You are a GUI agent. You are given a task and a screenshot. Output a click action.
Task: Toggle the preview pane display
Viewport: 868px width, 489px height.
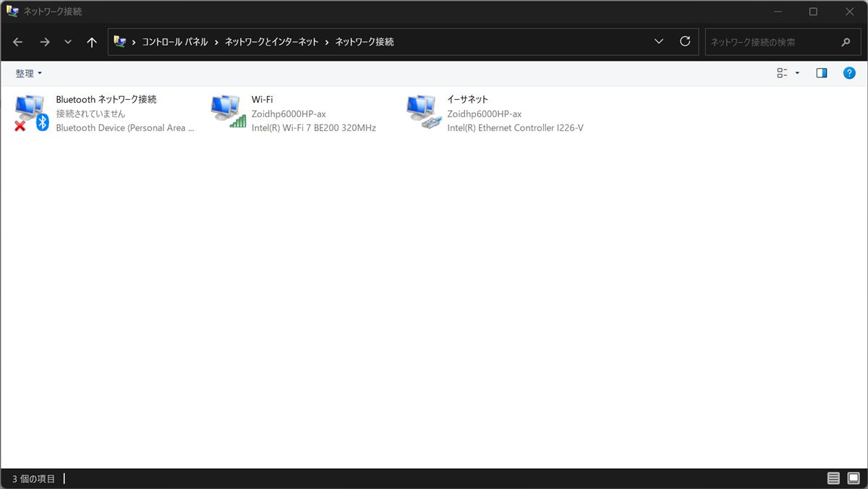coord(821,73)
